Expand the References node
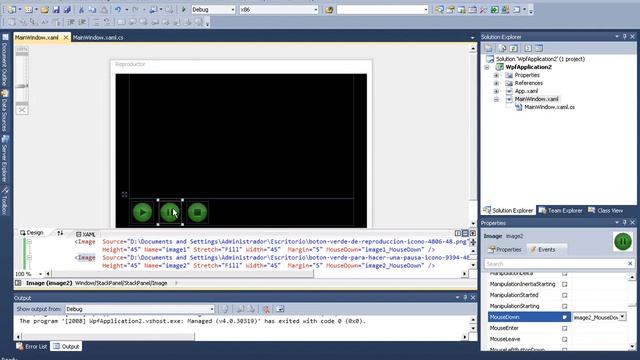The height and width of the screenshot is (360, 640). 496,83
